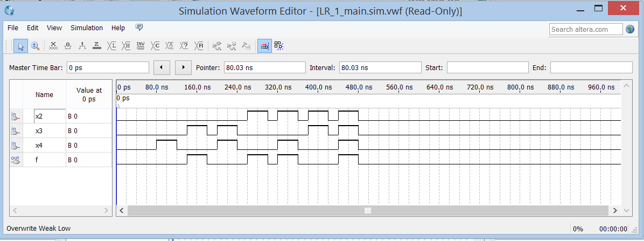Click the feedback speech bubble icon
Image resolution: width=644 pixels, height=241 pixels.
(x=139, y=27)
